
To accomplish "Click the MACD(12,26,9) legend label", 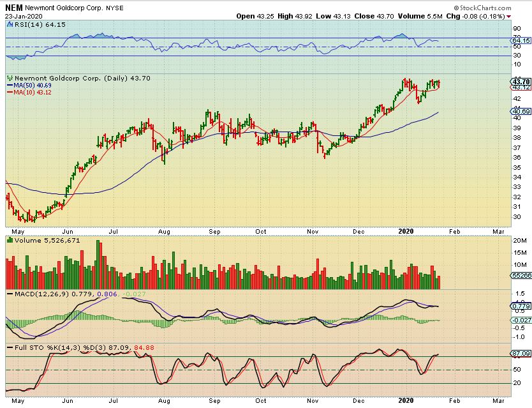I will coord(41,294).
